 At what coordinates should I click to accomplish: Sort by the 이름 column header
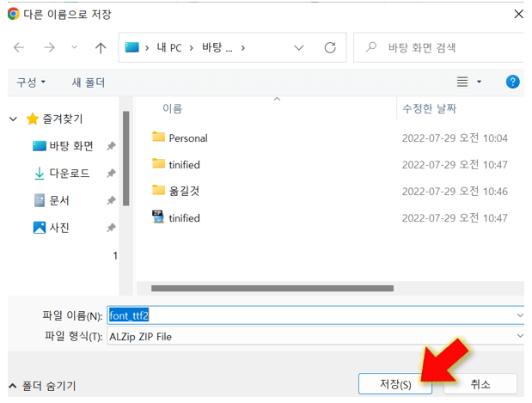[173, 108]
